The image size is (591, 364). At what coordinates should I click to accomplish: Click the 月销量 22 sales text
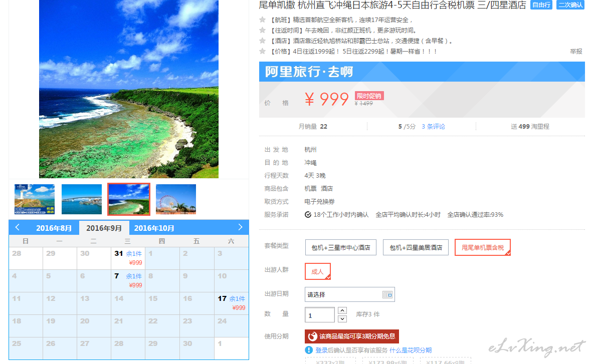[313, 127]
